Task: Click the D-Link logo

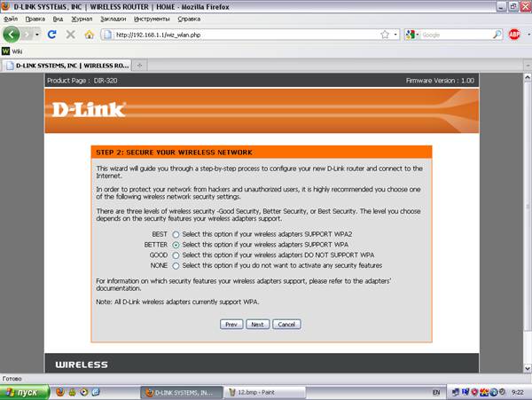Action: click(x=89, y=110)
